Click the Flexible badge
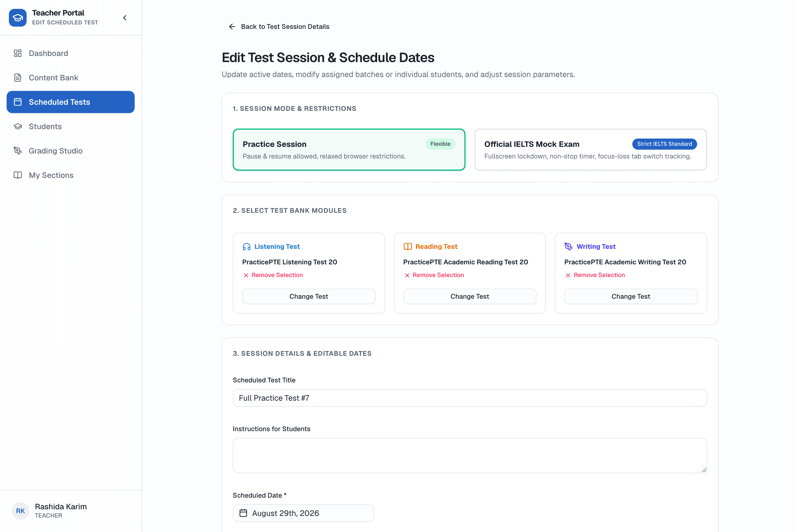This screenshot has height=532, width=798. coord(440,144)
